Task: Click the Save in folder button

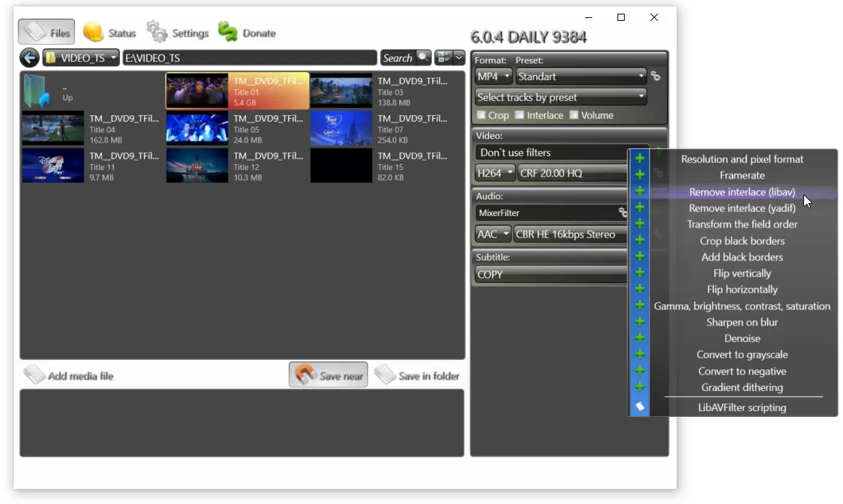Action: pos(418,374)
